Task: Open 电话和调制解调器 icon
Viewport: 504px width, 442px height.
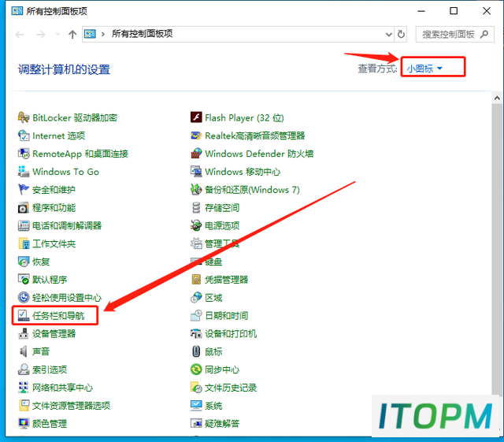Action: [24, 226]
